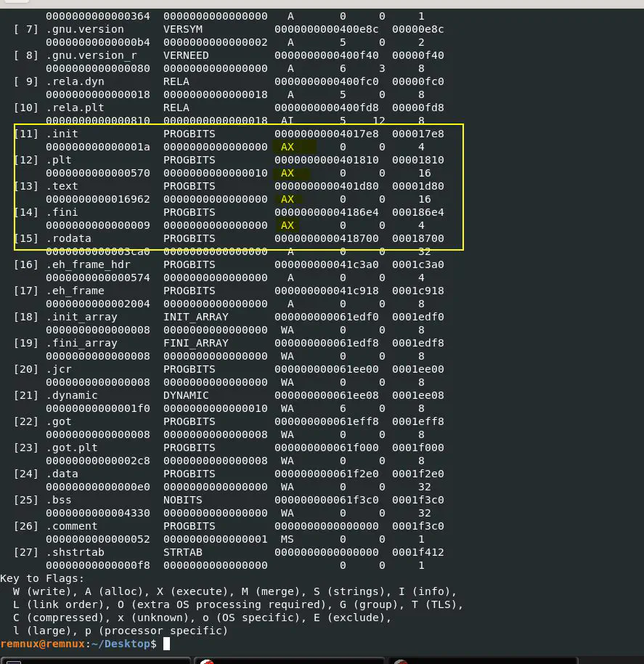Click the first taskbar window icon at bottom left
The height and width of the screenshot is (664, 644).
click(13, 661)
